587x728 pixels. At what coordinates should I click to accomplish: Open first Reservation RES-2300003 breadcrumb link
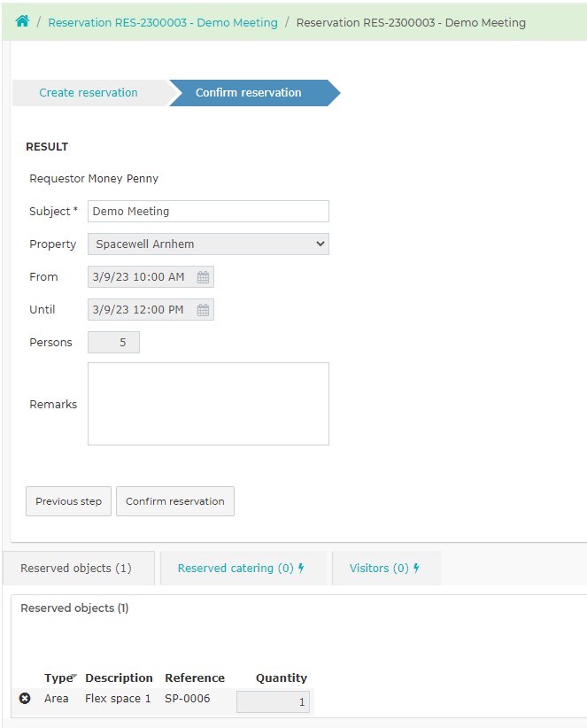click(163, 23)
